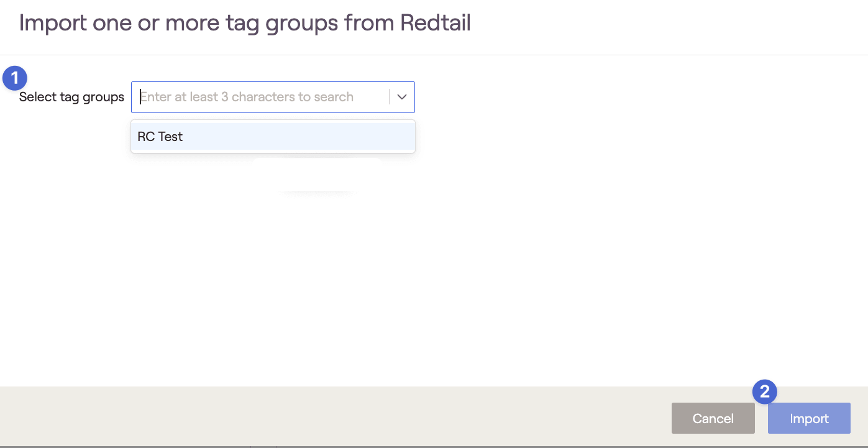Click the Import tag groups from Redtail heading

[245, 23]
